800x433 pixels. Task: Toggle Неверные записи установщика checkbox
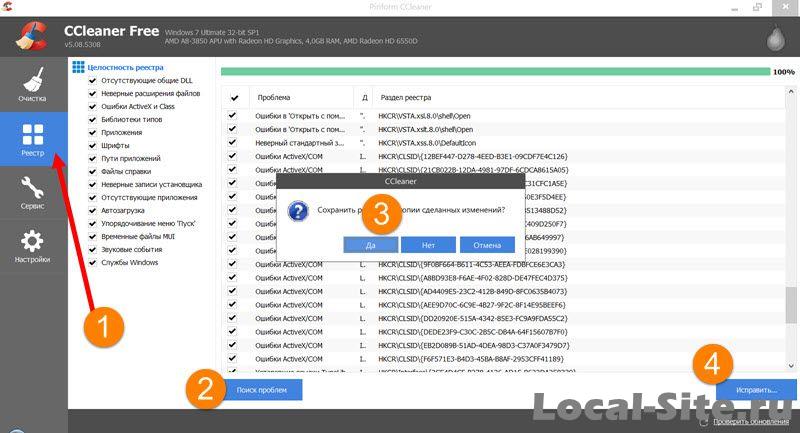[x=92, y=185]
